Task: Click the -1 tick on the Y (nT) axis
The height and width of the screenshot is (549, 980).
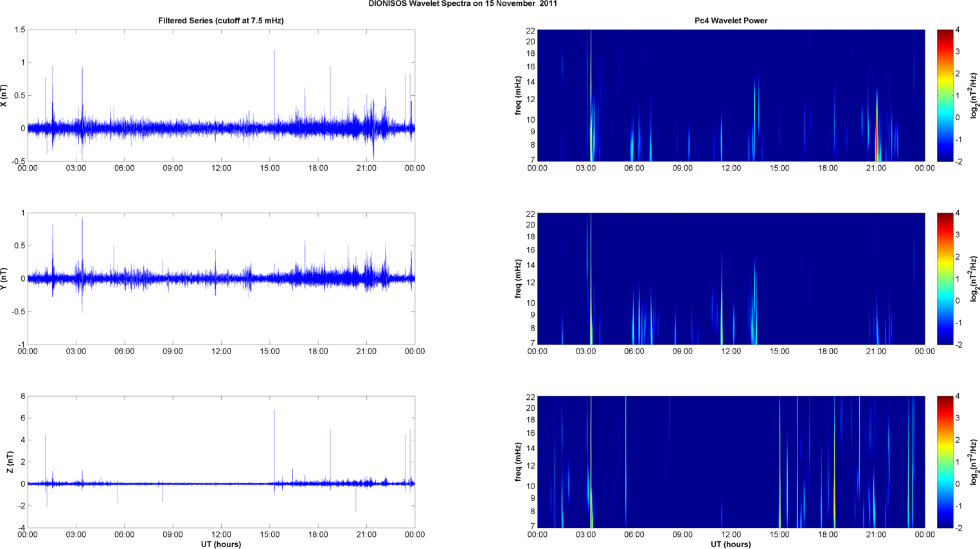Action: point(21,345)
